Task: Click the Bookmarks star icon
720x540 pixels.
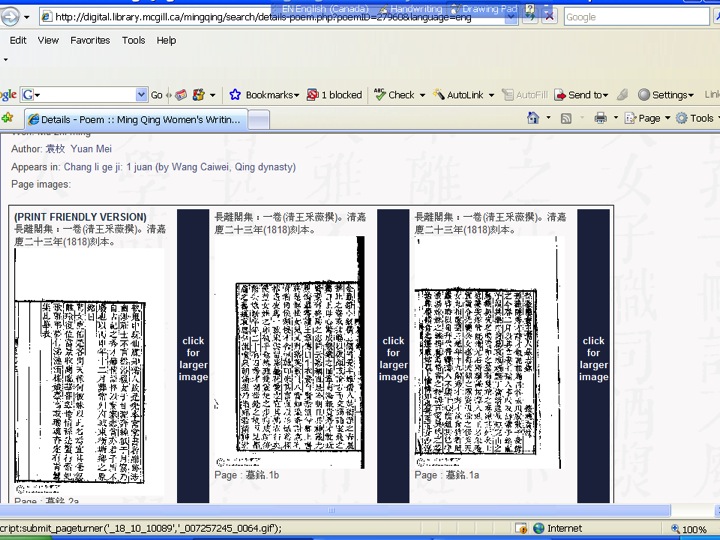Action: pyautogui.click(x=235, y=95)
